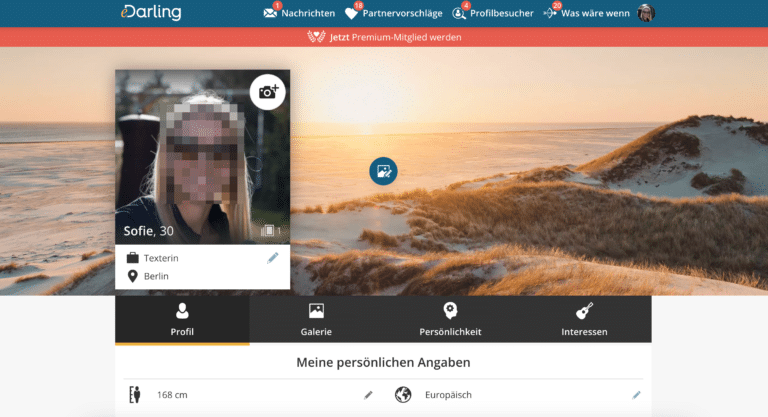Open account avatar menu in header

tap(647, 13)
